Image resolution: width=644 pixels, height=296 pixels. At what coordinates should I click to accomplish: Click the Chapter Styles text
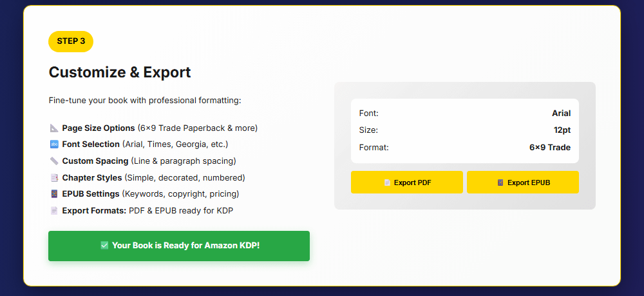click(91, 178)
